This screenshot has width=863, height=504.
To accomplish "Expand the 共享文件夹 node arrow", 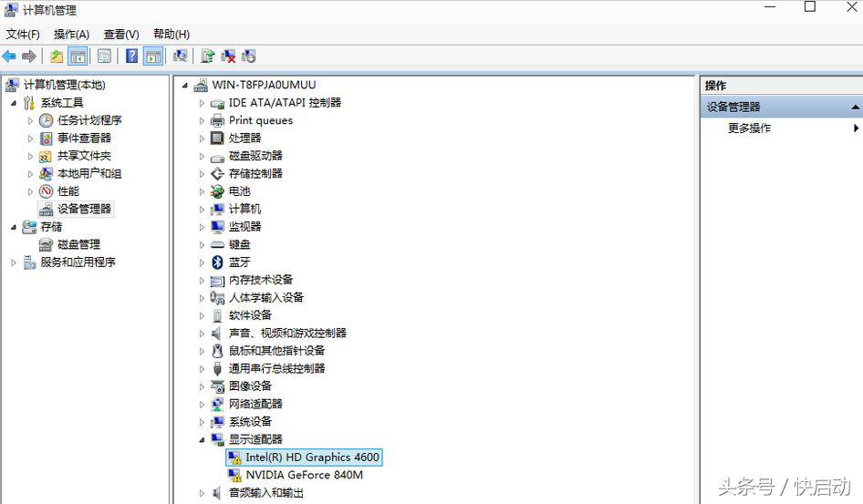I will (30, 156).
